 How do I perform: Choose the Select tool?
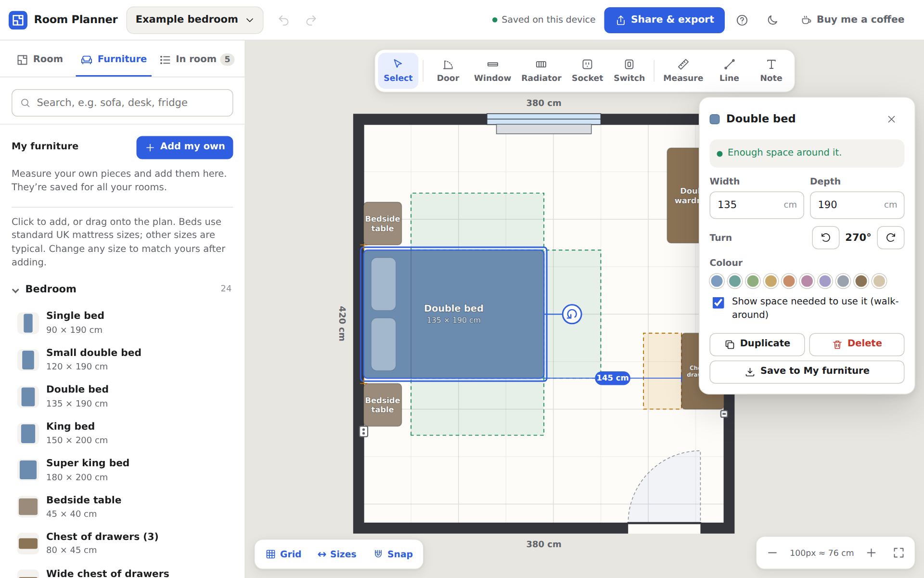pyautogui.click(x=398, y=71)
